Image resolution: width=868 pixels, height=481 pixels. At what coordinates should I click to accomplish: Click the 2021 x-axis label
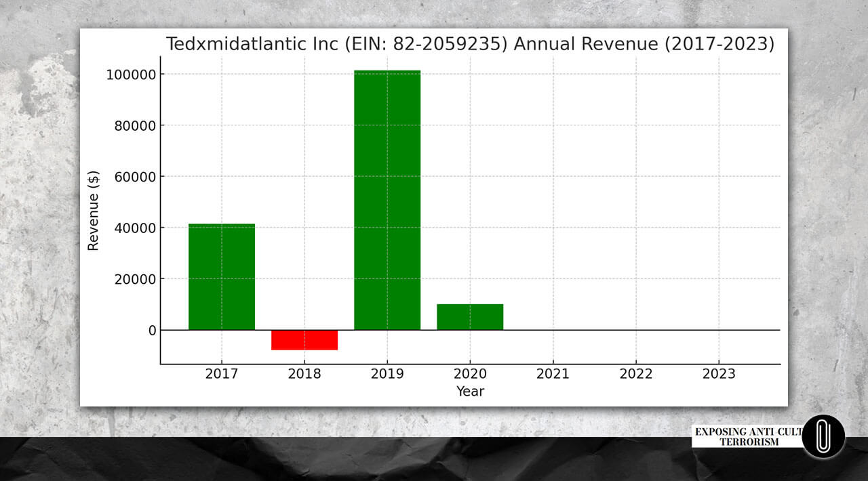point(553,374)
